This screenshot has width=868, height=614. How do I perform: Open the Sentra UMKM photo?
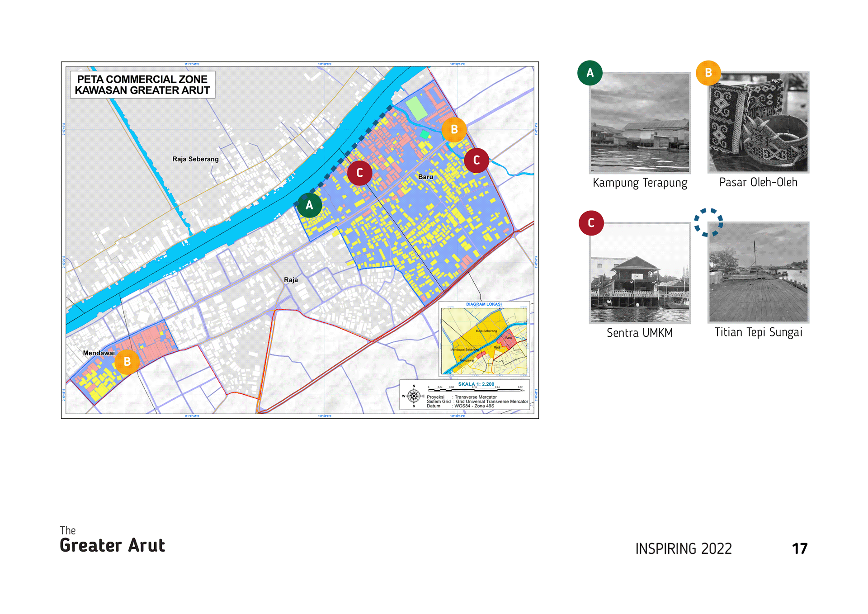(x=640, y=273)
